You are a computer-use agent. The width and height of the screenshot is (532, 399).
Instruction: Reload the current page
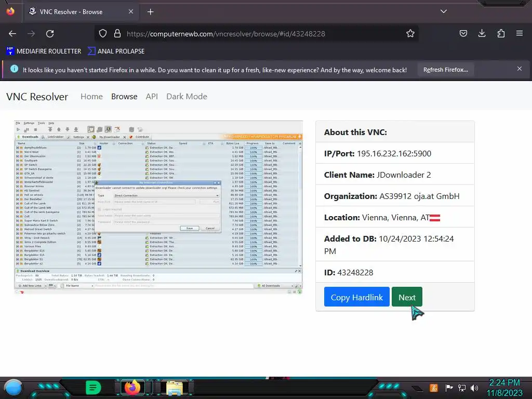[x=50, y=34]
